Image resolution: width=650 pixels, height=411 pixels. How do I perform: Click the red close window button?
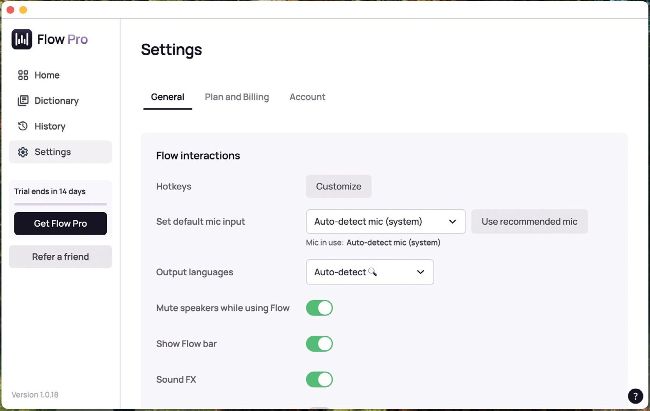tap(9, 8)
